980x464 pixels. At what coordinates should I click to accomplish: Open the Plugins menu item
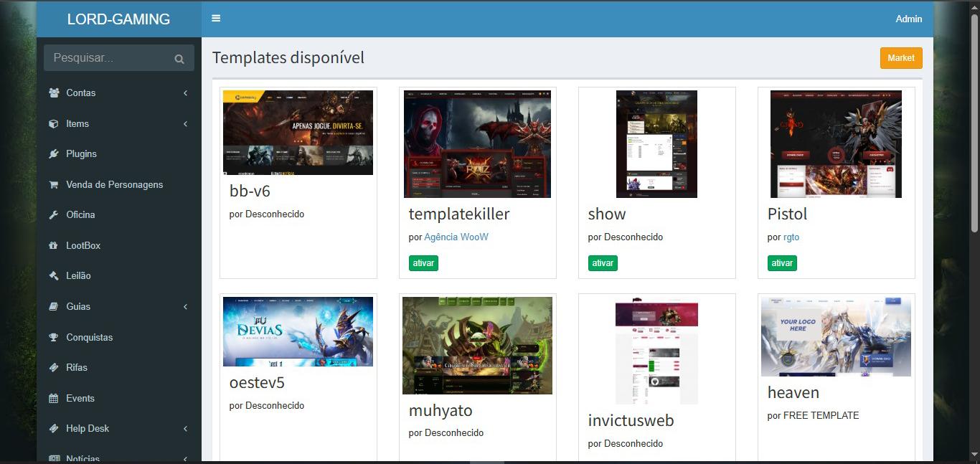[x=119, y=153]
